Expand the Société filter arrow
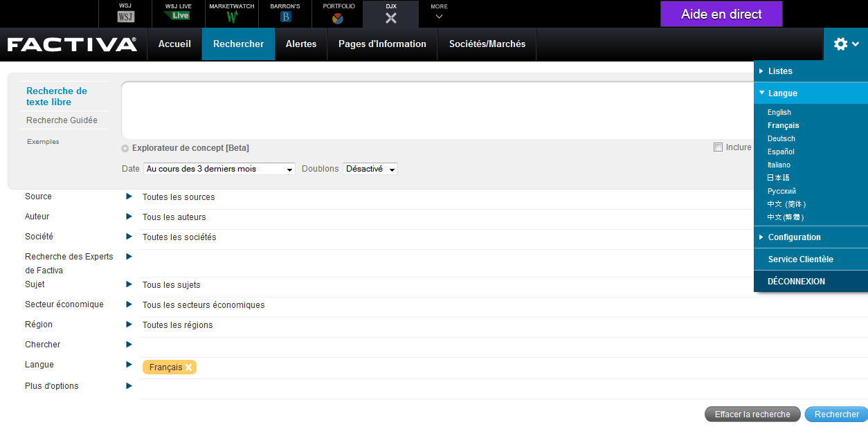This screenshot has height=438, width=868. [129, 237]
